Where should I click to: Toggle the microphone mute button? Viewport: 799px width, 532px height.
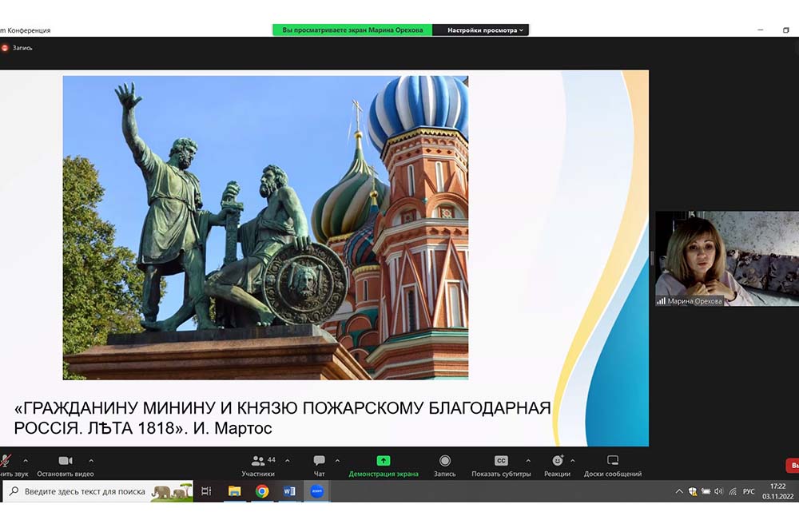[6, 461]
